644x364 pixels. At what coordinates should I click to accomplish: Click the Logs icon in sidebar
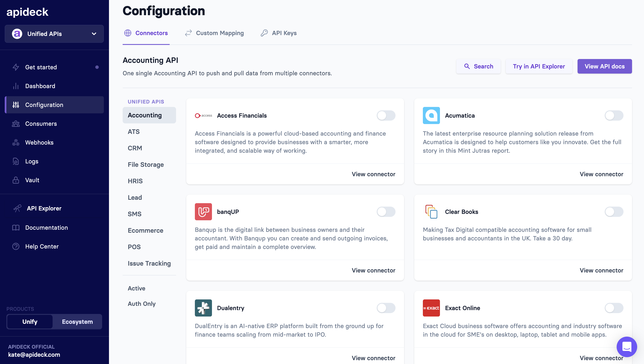16,161
